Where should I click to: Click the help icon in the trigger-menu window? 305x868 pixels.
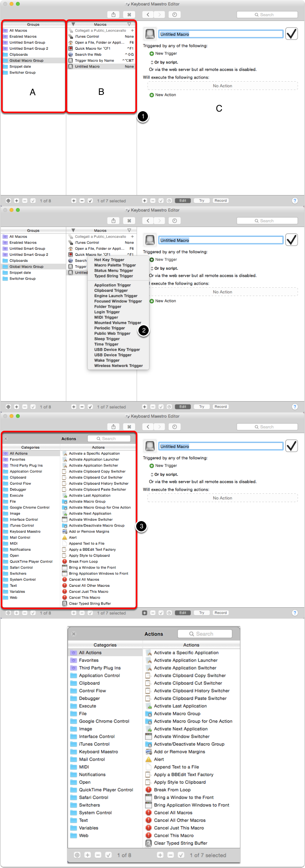[295, 407]
